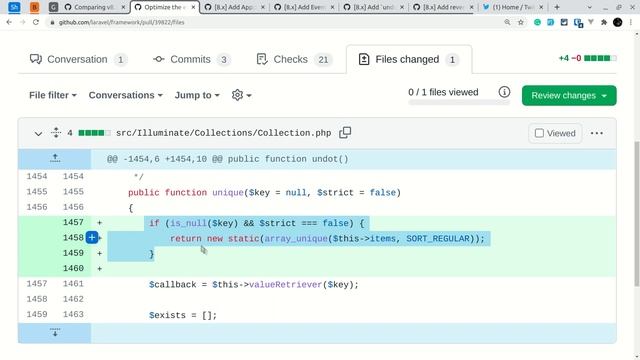Select the Files changed tab
640x360 pixels.
point(409,60)
